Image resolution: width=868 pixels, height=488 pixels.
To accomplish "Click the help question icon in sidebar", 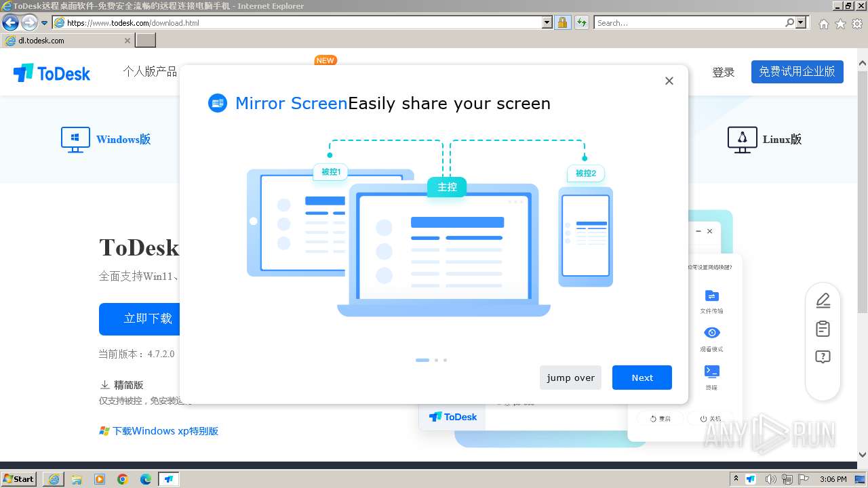I will pyautogui.click(x=823, y=357).
